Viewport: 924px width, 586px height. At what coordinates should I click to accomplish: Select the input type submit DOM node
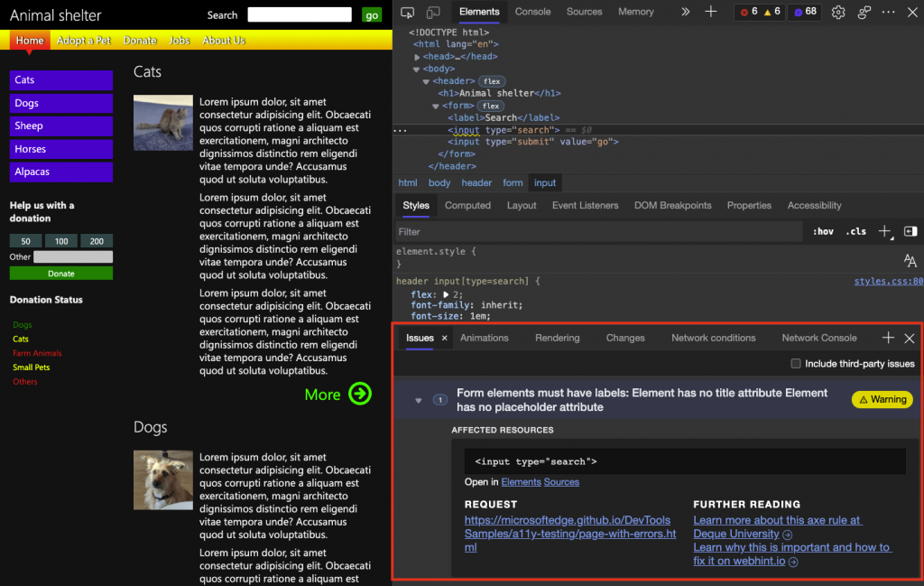click(x=532, y=142)
